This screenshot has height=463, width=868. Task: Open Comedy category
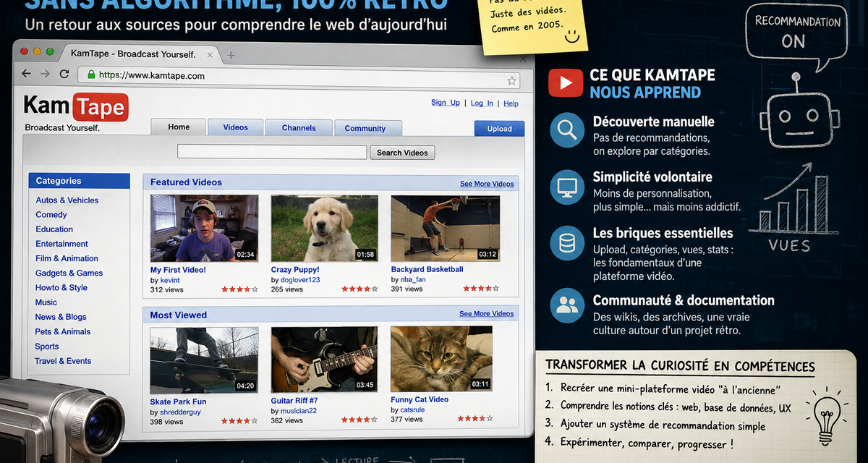pos(51,215)
